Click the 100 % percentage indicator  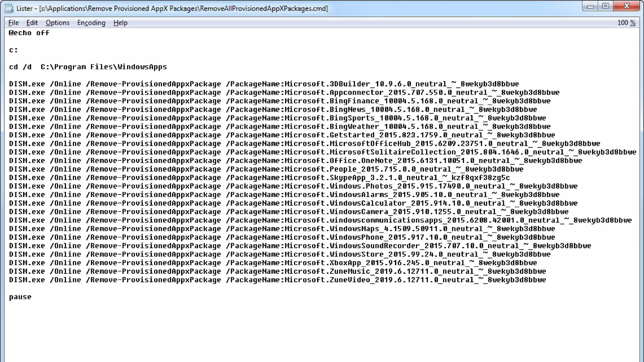point(626,23)
